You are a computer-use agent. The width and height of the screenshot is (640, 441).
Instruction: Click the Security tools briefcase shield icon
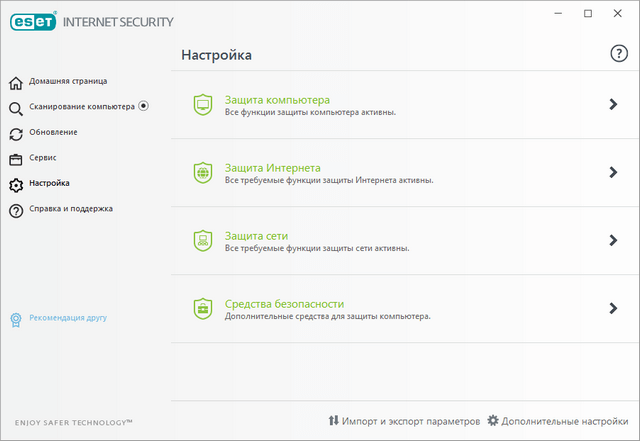point(203,308)
